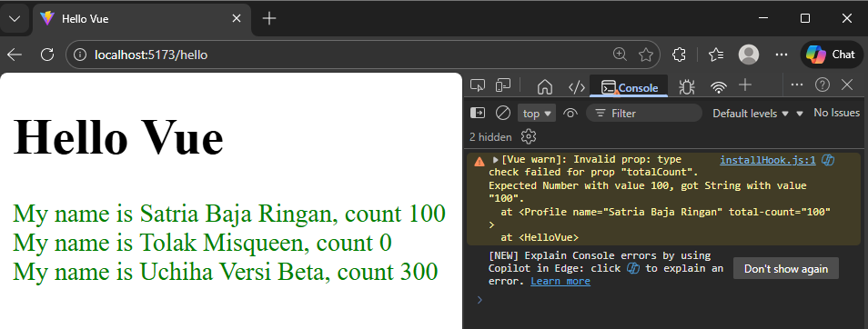868x329 pixels.
Task: Open the top JavaScript context dropdown
Action: pyautogui.click(x=537, y=114)
